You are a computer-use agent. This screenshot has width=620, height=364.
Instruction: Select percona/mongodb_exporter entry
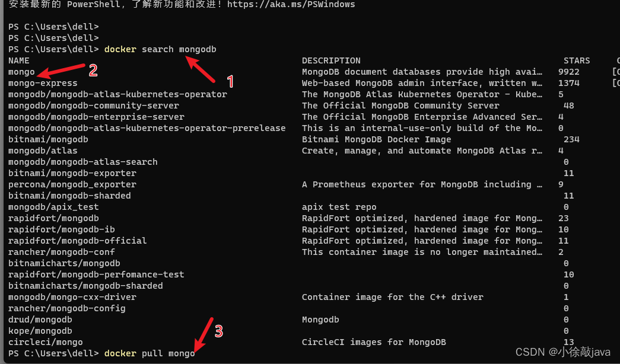point(72,184)
